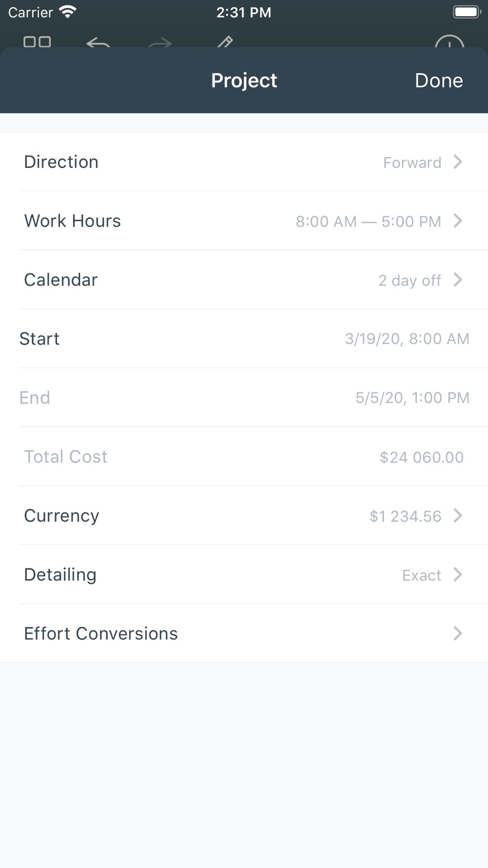Screen dimensions: 488x868
Task: Open the Currency format chevron
Action: tap(457, 516)
